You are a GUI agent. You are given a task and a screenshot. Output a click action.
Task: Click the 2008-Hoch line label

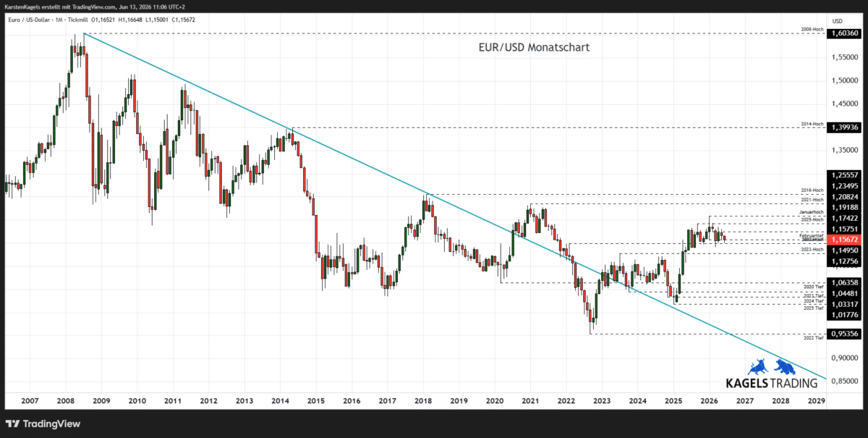812,30
